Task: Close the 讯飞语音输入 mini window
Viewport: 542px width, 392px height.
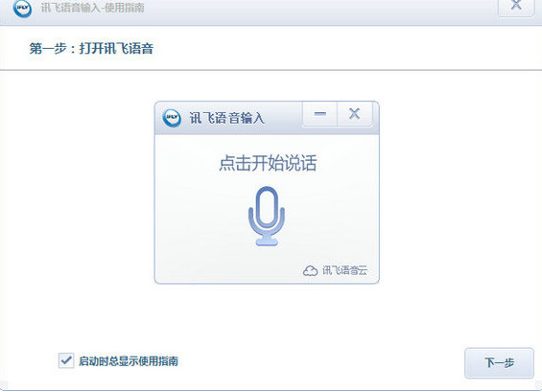Action: coord(355,114)
